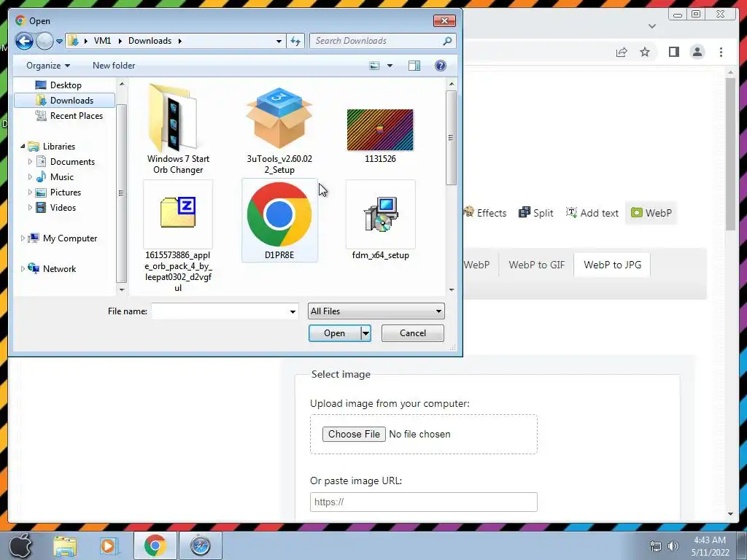Open the All Files type dropdown
Screen dimensions: 747x560
pos(376,311)
